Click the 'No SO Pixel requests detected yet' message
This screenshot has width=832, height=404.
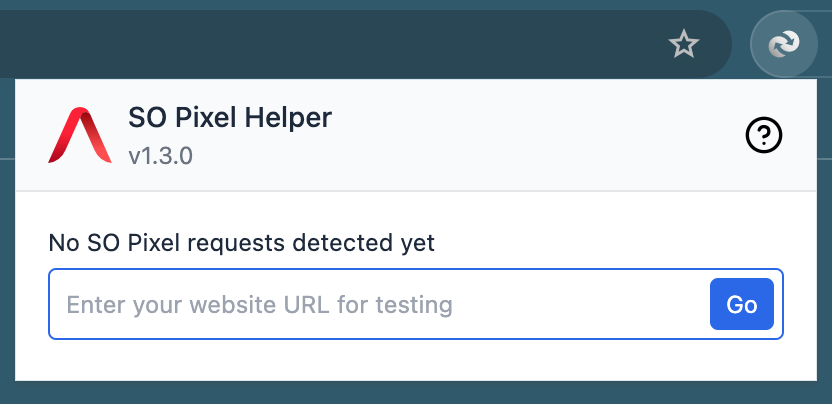[x=241, y=242]
